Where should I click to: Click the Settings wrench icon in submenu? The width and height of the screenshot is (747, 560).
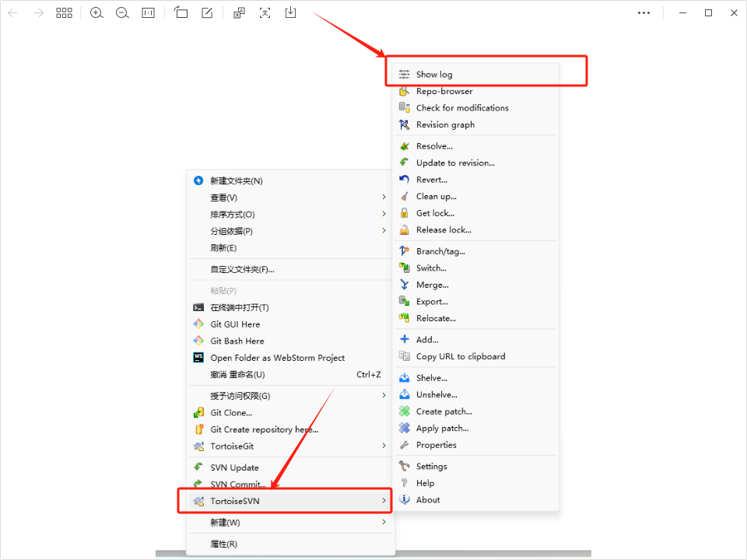click(x=404, y=466)
